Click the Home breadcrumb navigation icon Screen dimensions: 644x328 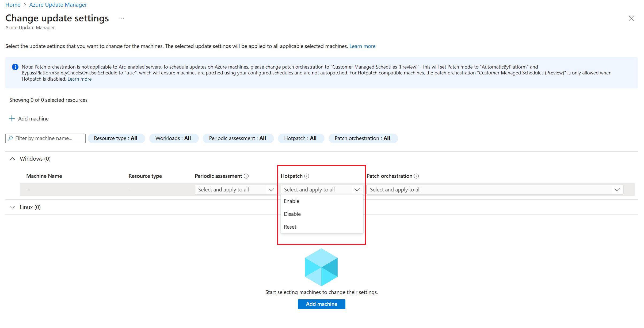coord(12,5)
